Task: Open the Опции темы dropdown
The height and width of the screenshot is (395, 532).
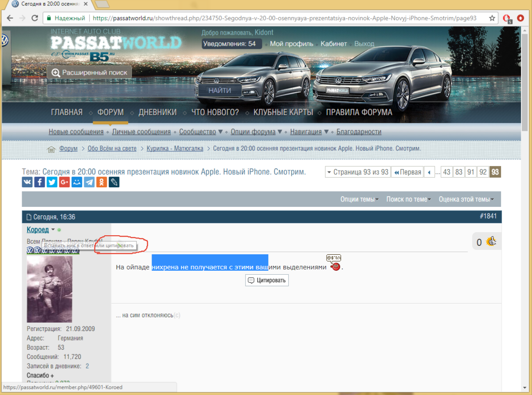Action: pos(360,199)
